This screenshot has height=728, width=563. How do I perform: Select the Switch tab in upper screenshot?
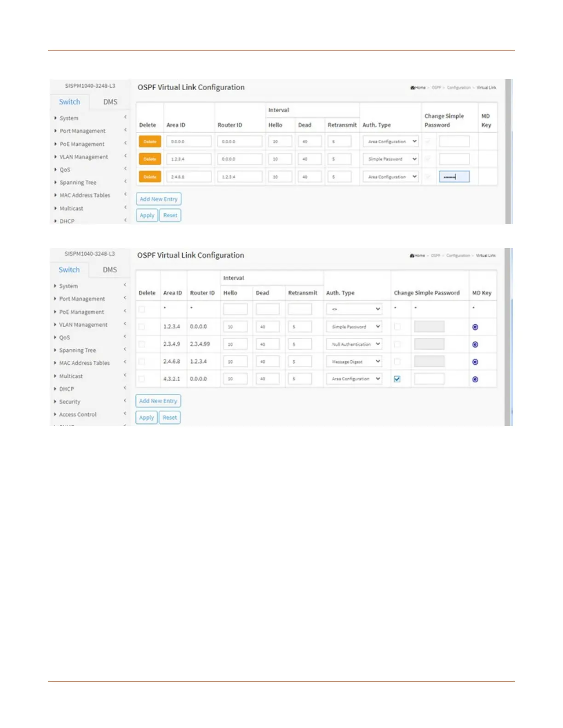pos(69,102)
